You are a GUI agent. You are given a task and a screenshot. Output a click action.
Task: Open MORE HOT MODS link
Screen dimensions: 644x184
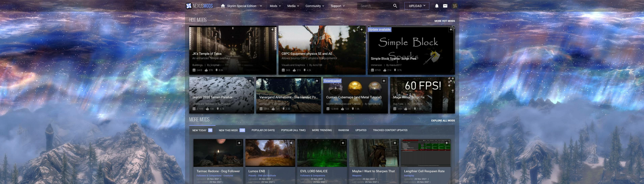point(444,21)
